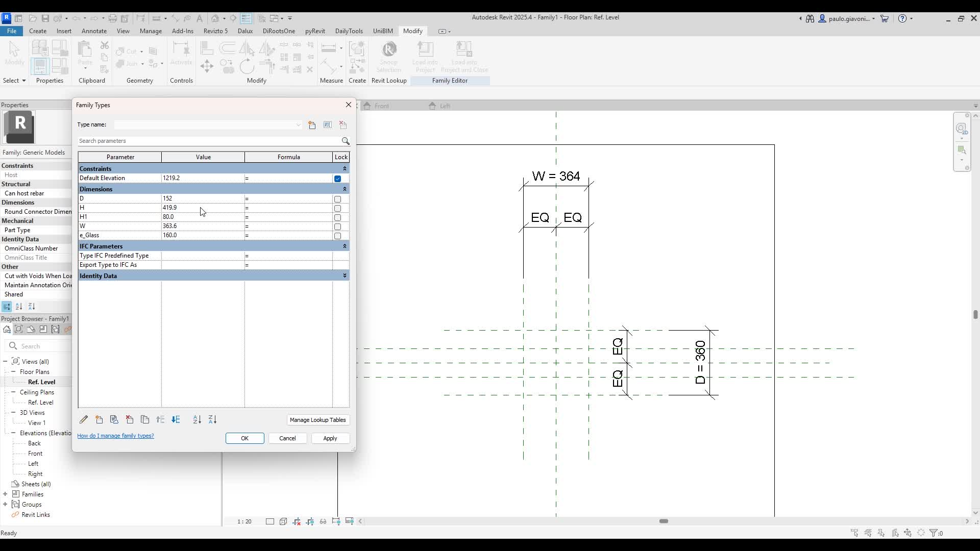Click the New Parameter icon in Family Types
This screenshot has height=551, width=980.
click(x=99, y=419)
